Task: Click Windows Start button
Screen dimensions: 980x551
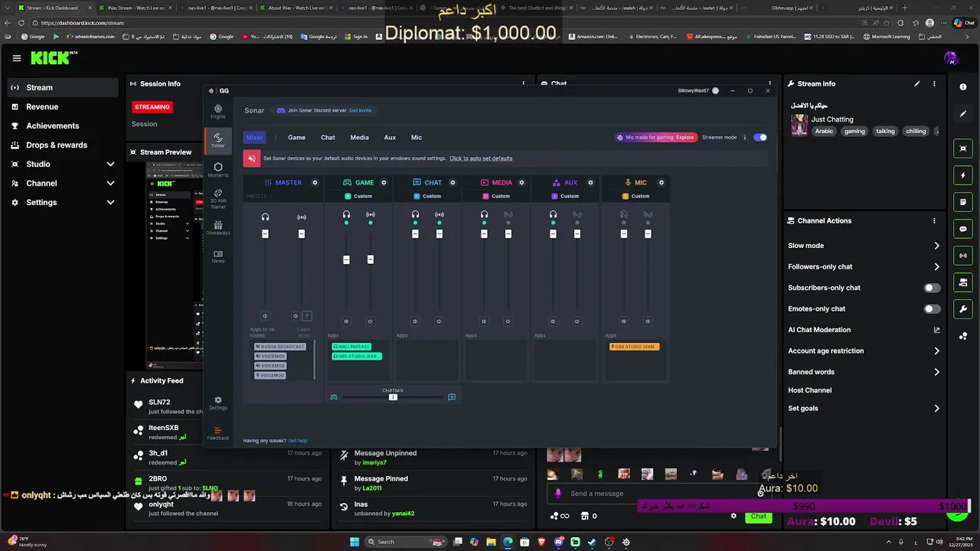Action: pos(354,542)
